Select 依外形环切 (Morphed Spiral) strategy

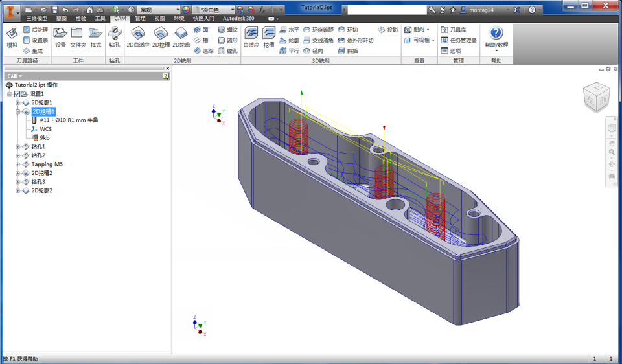pyautogui.click(x=356, y=40)
